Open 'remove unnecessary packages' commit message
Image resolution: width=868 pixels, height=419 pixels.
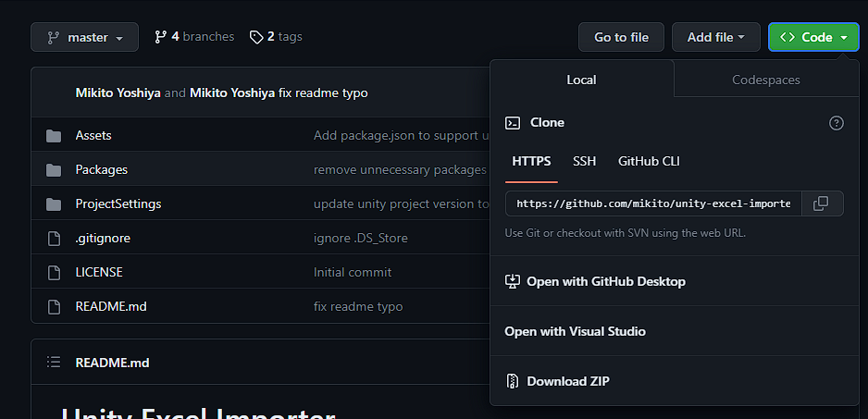(x=401, y=169)
